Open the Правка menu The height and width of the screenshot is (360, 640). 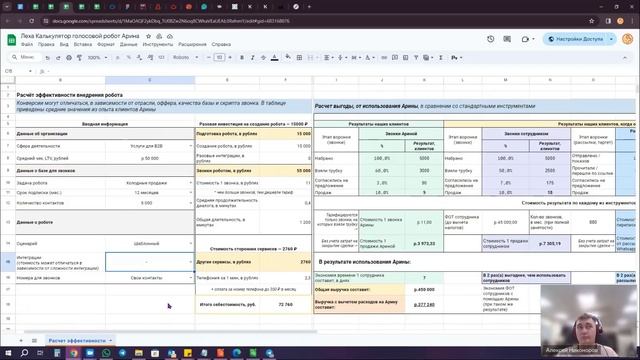[46, 44]
